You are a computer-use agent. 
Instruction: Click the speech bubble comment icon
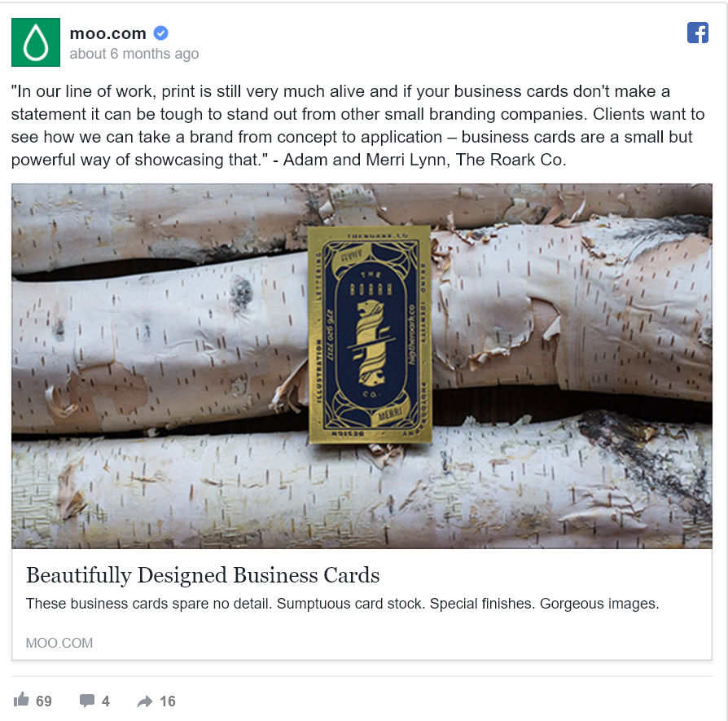[87, 701]
